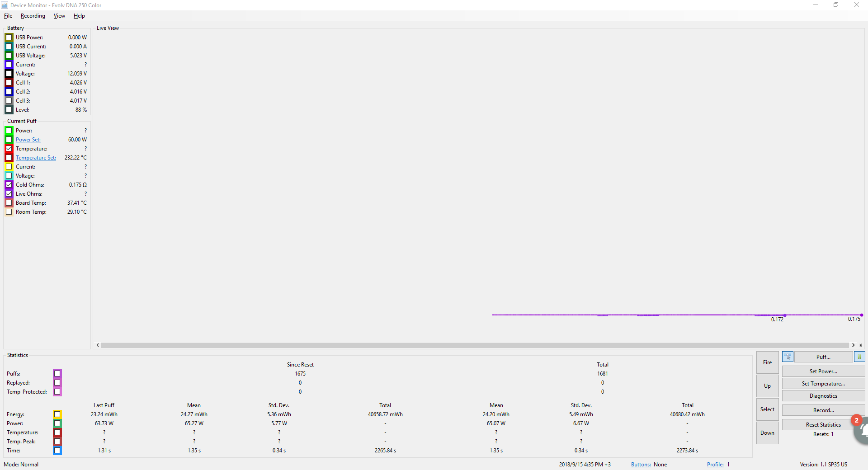Click the Device Monitor app icon in title bar
Viewport: 868px width, 470px height.
tap(5, 5)
